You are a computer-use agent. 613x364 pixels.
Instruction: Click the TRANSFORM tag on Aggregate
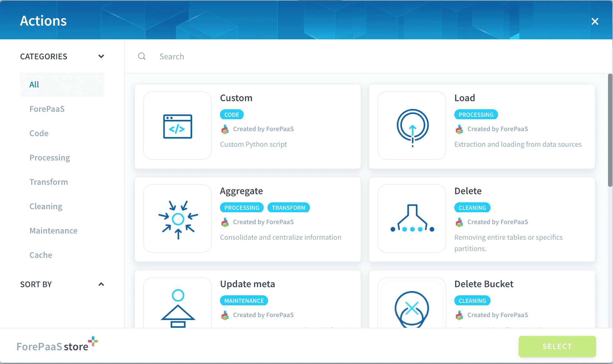coord(289,208)
